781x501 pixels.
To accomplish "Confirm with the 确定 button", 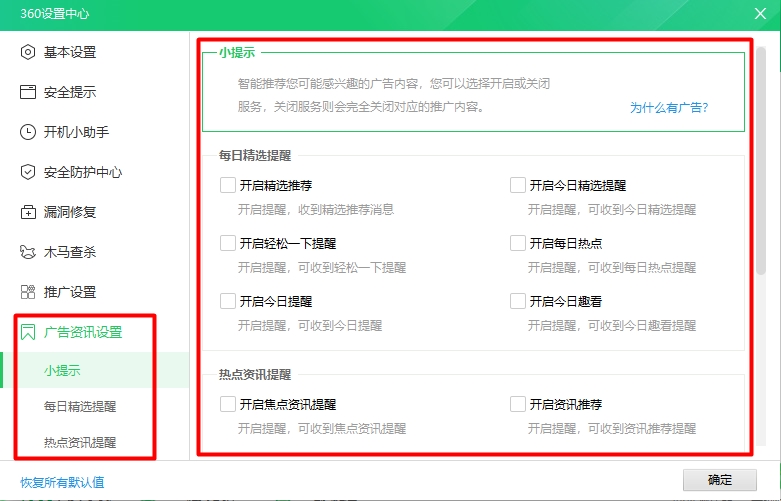I will [x=720, y=480].
